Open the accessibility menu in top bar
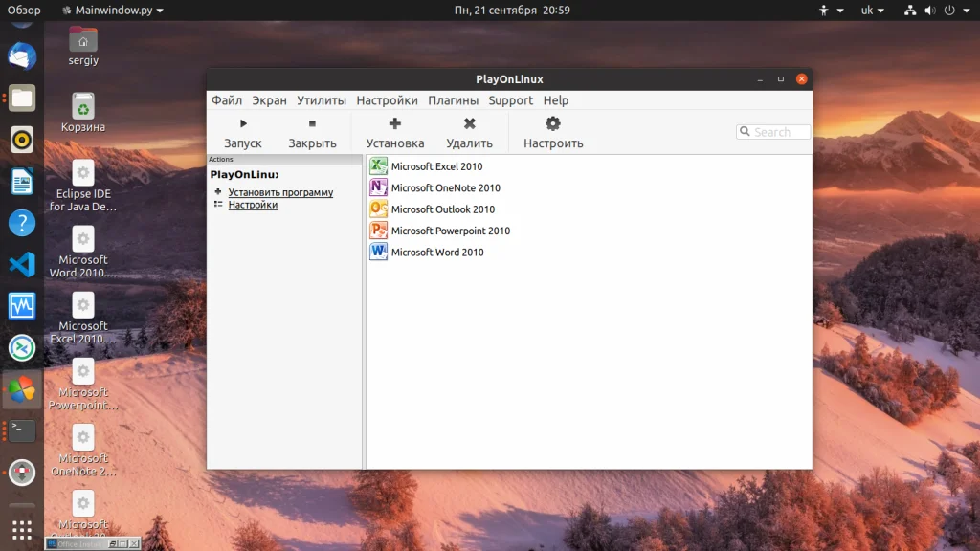 coord(832,10)
